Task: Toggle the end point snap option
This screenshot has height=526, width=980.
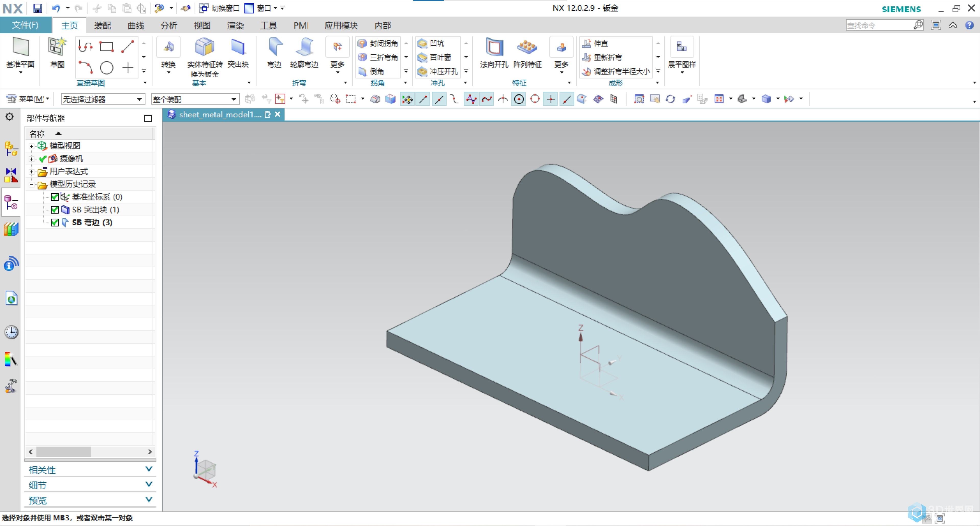Action: click(423, 99)
